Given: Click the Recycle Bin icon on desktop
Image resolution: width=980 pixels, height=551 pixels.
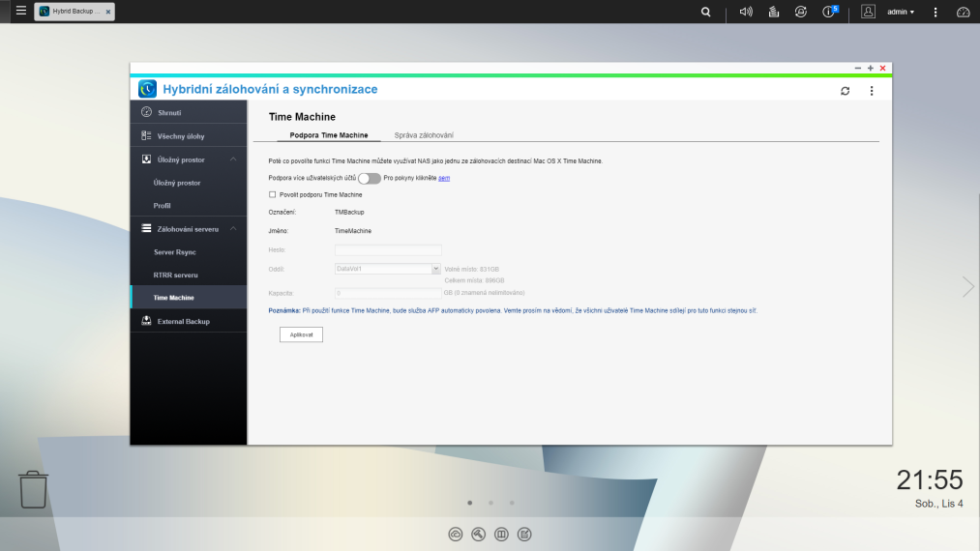Looking at the screenshot, I should coord(33,489).
